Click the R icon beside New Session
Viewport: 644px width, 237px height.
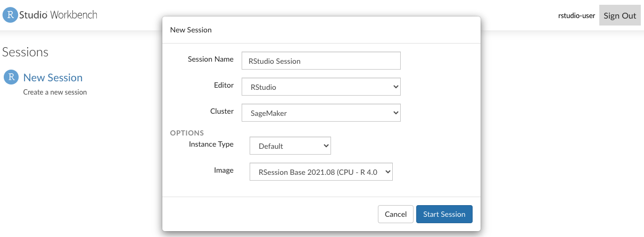[11, 78]
